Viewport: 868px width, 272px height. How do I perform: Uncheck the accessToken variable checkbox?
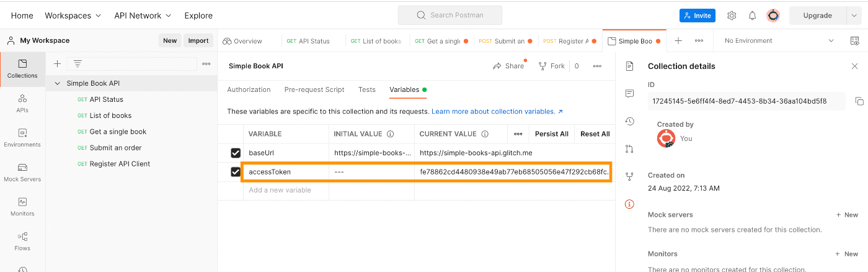(236, 172)
